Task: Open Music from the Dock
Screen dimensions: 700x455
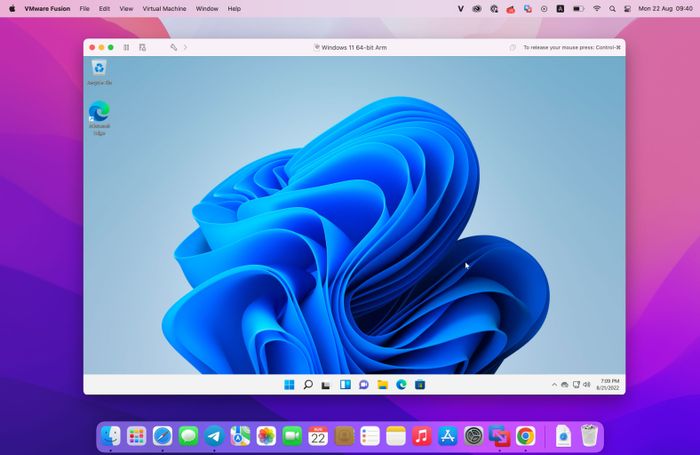Action: [421, 435]
